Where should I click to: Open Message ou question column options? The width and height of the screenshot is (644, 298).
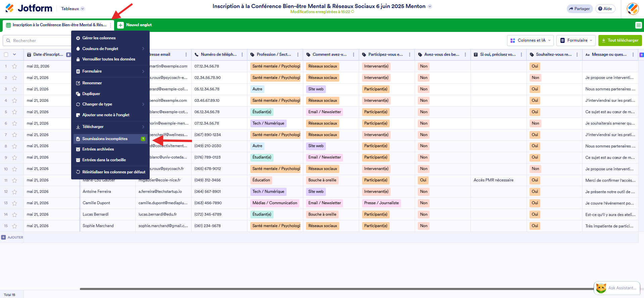[633, 54]
